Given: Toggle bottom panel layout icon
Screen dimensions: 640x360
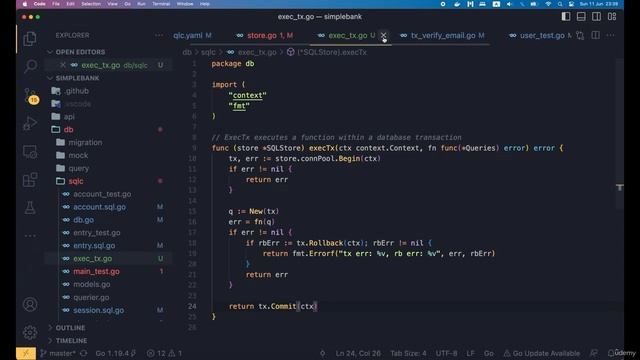Looking at the screenshot, I should pos(581,16).
